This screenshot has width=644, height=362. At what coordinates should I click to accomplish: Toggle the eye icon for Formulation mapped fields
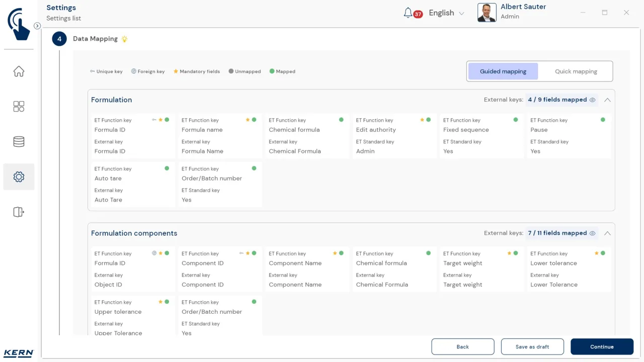point(592,100)
